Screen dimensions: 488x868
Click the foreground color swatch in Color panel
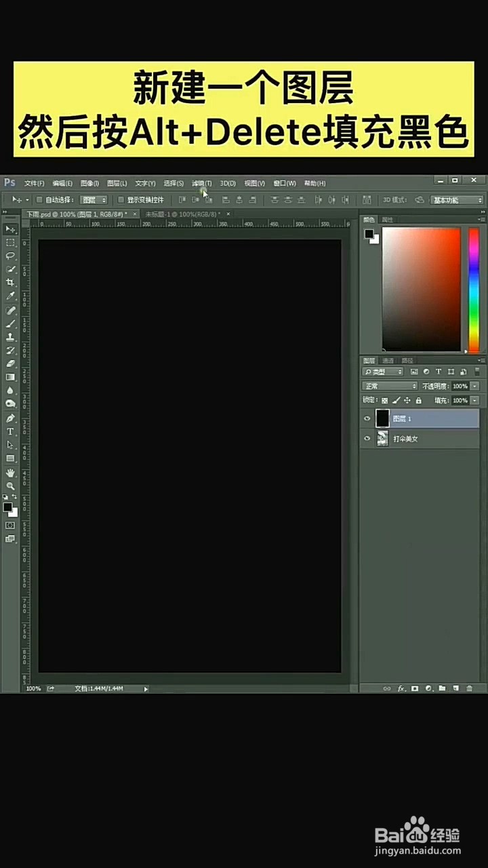click(369, 234)
